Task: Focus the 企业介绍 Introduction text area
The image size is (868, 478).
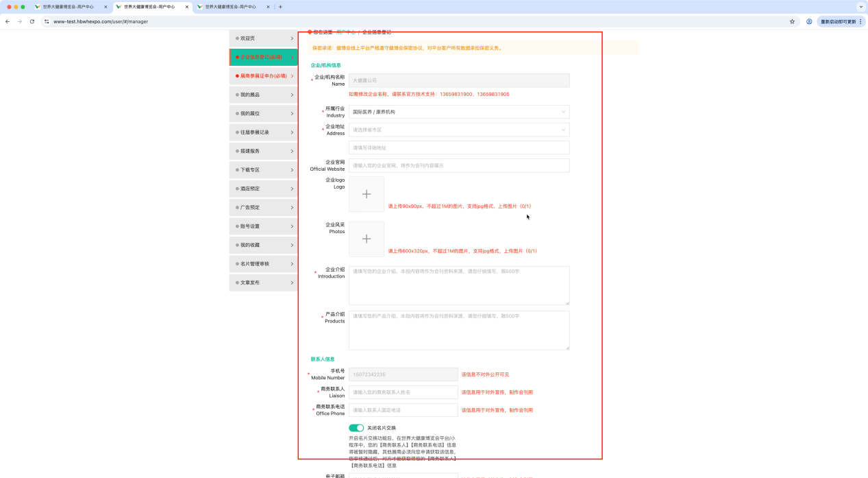Action: coord(458,285)
